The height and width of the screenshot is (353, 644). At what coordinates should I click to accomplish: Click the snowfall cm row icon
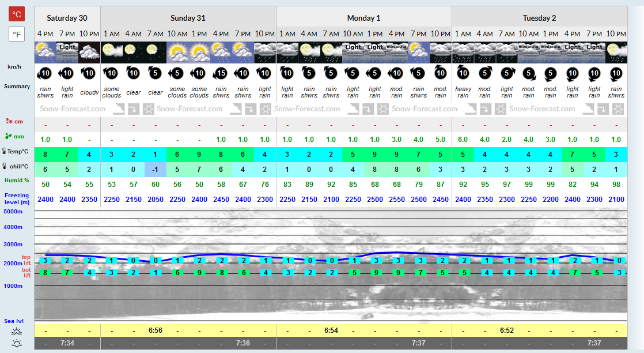click(9, 121)
